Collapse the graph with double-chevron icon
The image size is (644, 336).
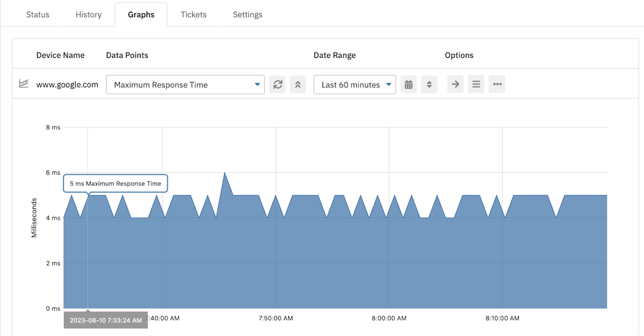[298, 84]
